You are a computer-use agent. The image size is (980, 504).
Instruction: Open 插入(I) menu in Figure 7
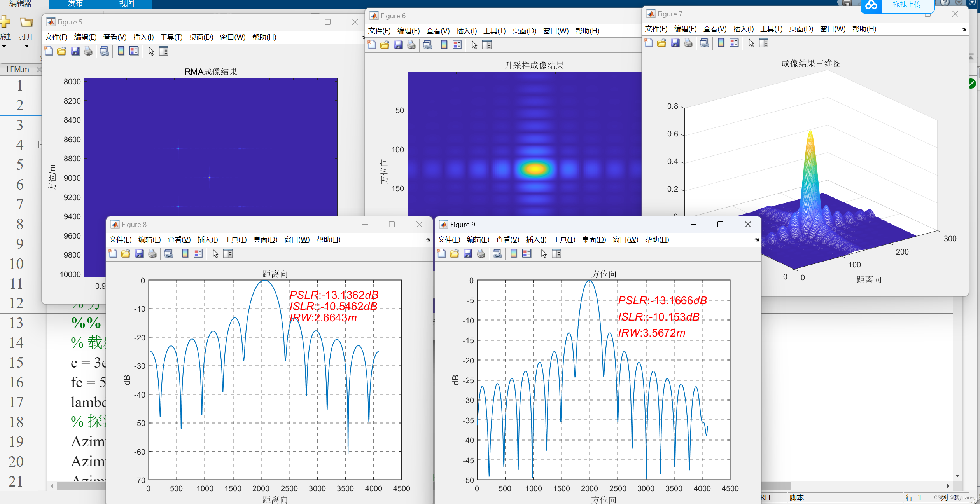[744, 29]
